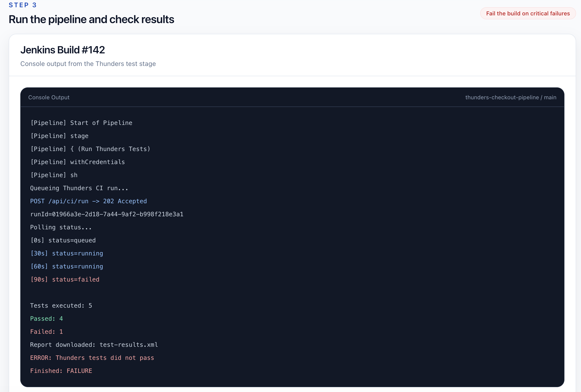581x392 pixels.
Task: Click the 'Console Output' header label
Action: tap(49, 97)
